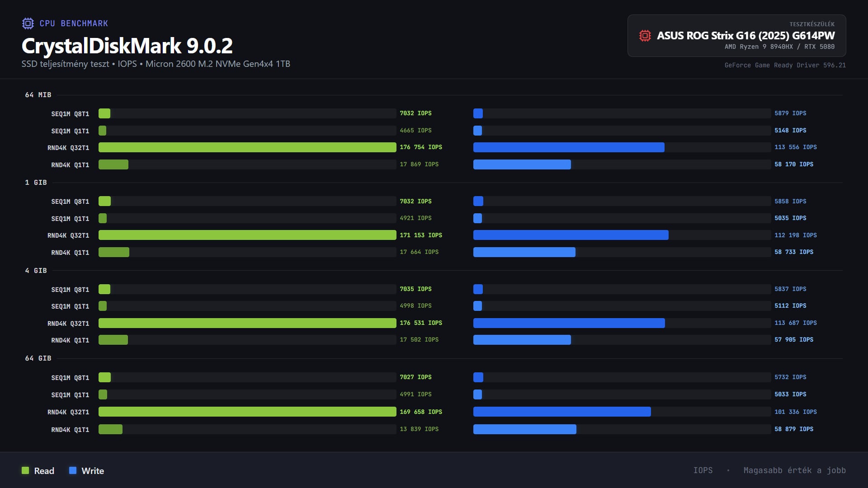The width and height of the screenshot is (868, 488).
Task: Click the Read legend label
Action: coord(44,471)
